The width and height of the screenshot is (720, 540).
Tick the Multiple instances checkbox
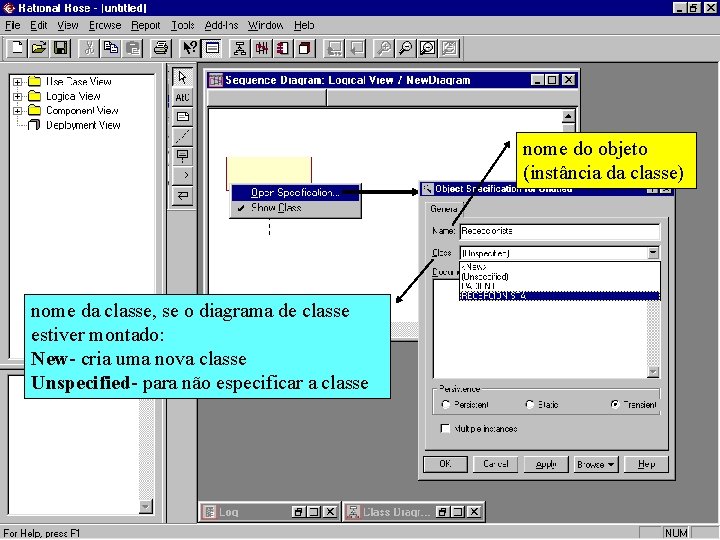pos(445,428)
